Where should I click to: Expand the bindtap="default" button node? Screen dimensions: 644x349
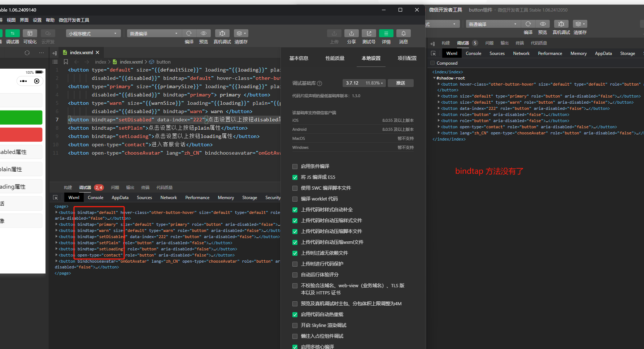(x=57, y=212)
